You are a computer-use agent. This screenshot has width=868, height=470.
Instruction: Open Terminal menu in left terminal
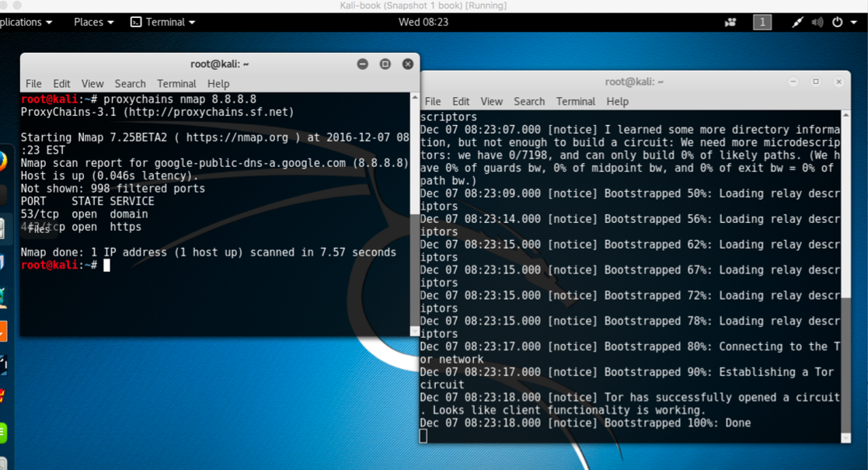[176, 84]
